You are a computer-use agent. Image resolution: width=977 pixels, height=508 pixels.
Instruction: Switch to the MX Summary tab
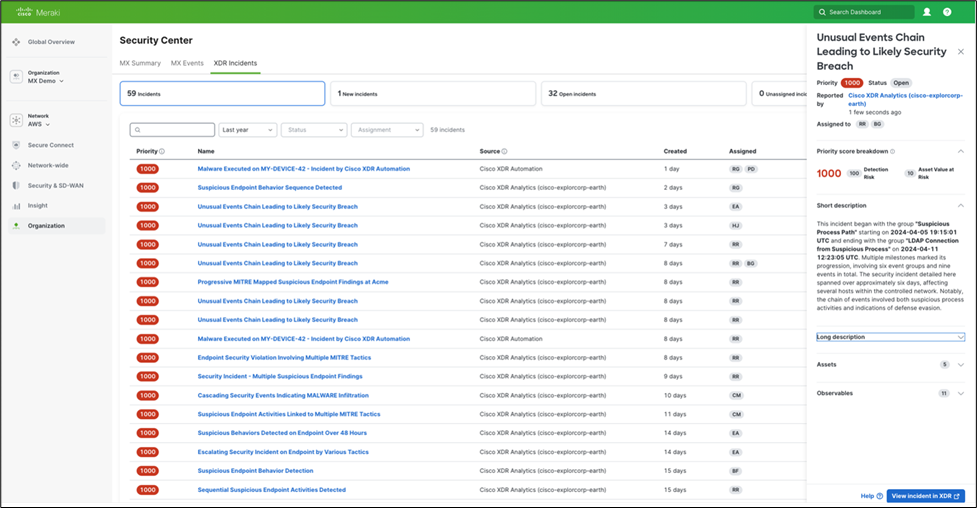140,63
